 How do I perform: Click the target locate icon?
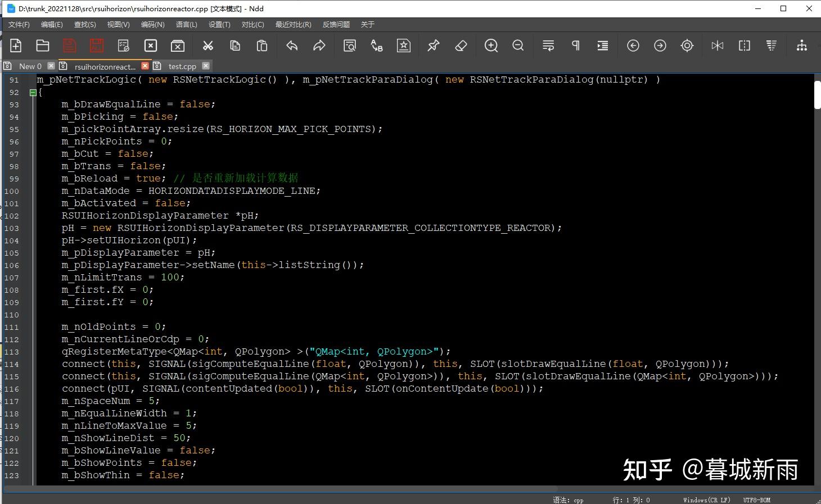[687, 46]
